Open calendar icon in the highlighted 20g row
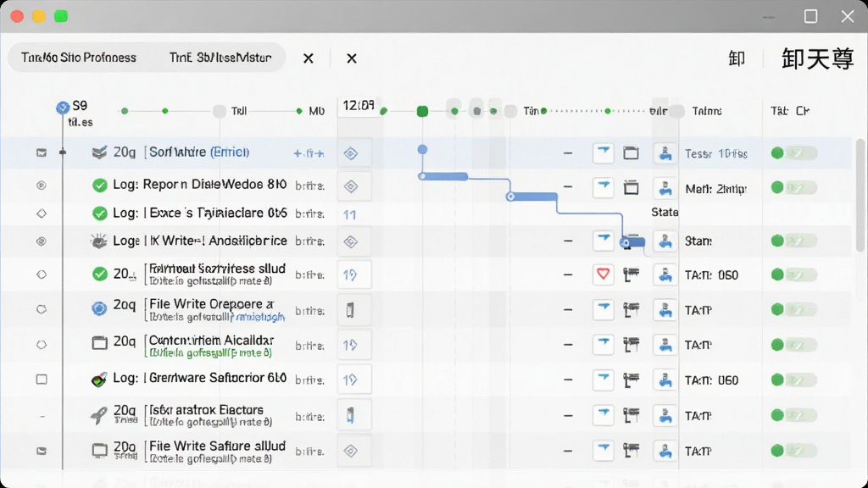 [631, 153]
